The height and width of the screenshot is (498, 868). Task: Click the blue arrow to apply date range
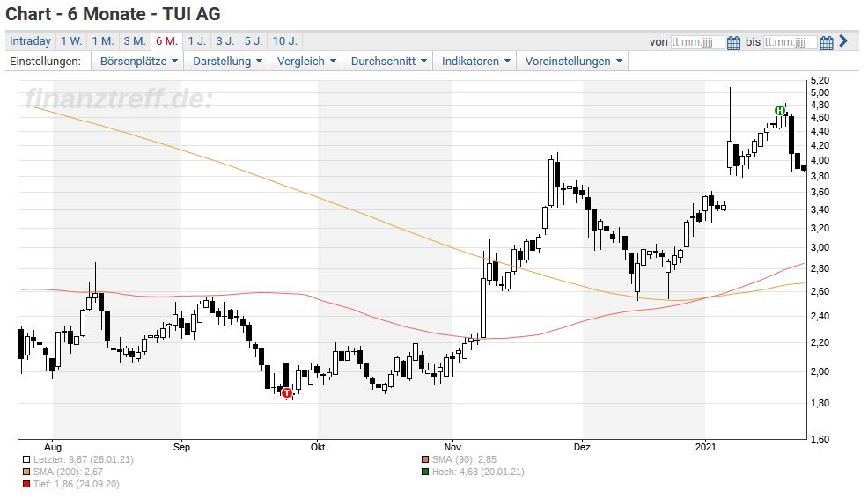coord(843,41)
